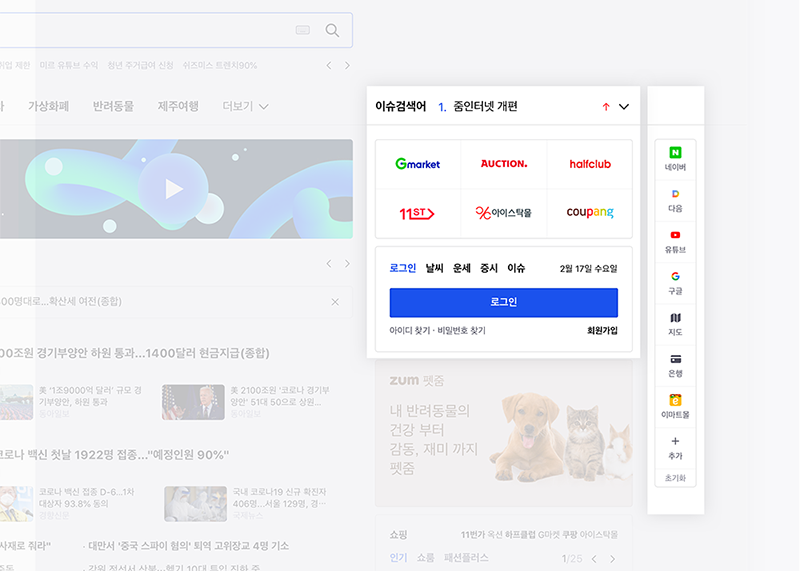
Task: Open the halfclub shopping logo
Action: click(x=590, y=164)
